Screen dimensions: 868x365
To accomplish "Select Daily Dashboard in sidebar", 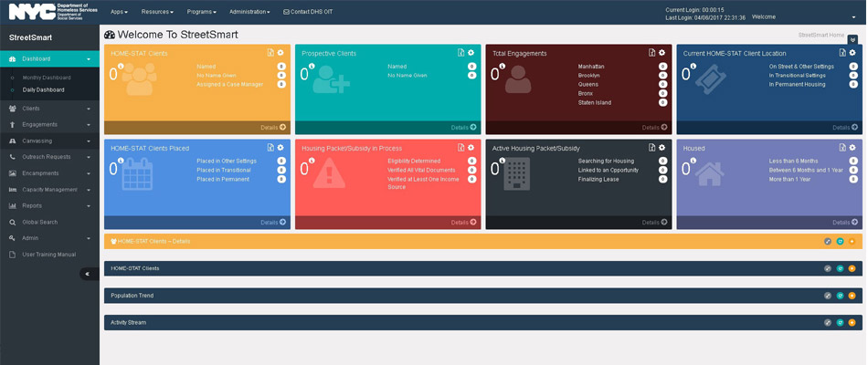I will coord(43,89).
